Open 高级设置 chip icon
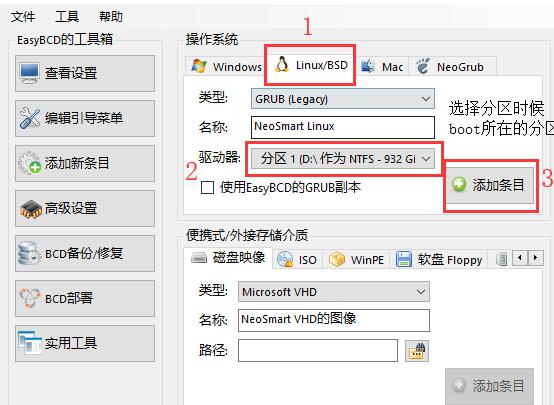The width and height of the screenshot is (554, 405). (x=30, y=208)
